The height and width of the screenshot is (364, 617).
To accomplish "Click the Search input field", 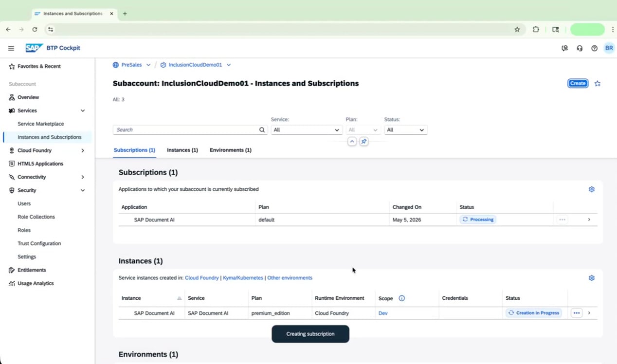I will (190, 130).
